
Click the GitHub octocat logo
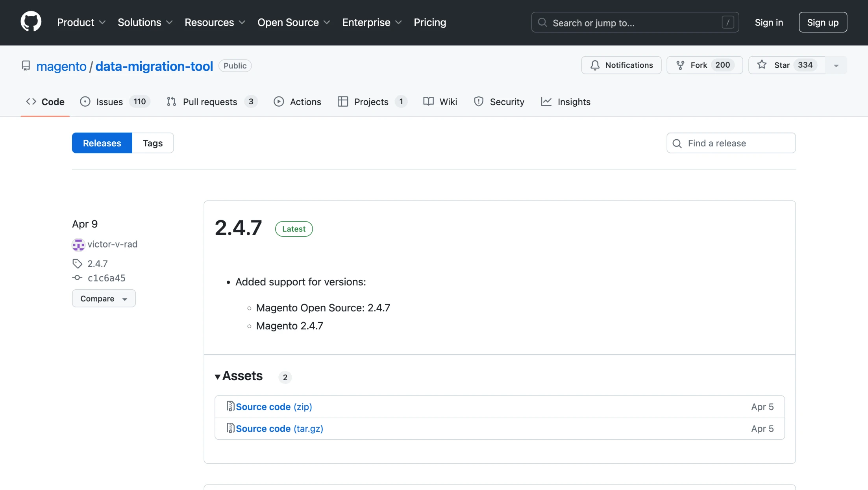pyautogui.click(x=31, y=22)
